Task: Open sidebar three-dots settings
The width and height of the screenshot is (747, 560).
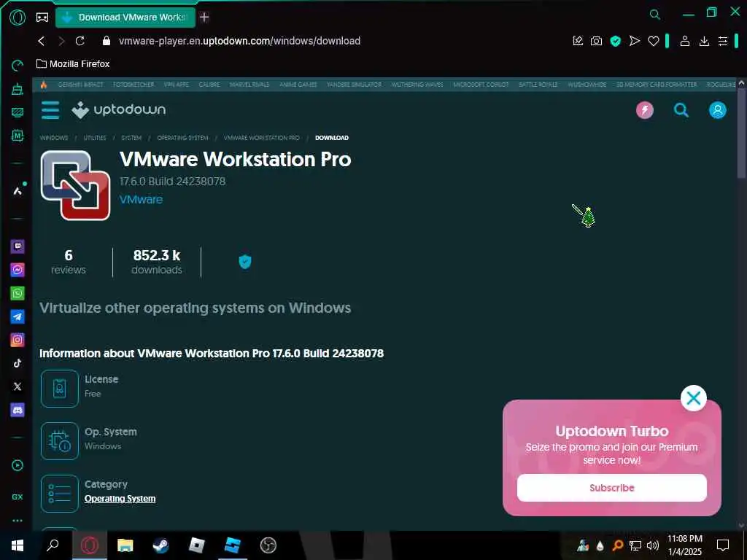Action: [18, 521]
